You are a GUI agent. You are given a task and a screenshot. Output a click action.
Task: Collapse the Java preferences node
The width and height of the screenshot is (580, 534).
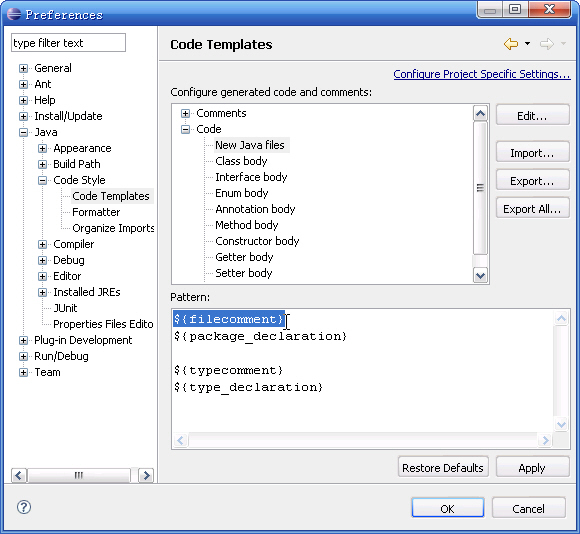(23, 132)
